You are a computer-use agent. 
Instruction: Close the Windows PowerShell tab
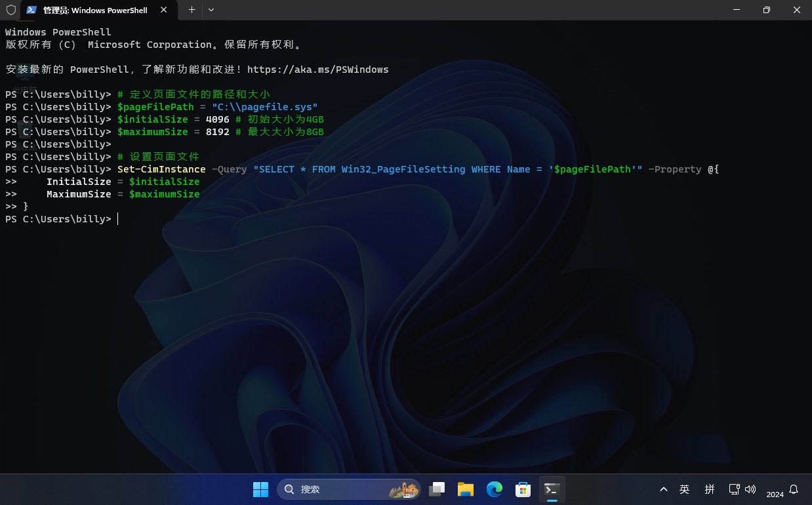[x=164, y=10]
